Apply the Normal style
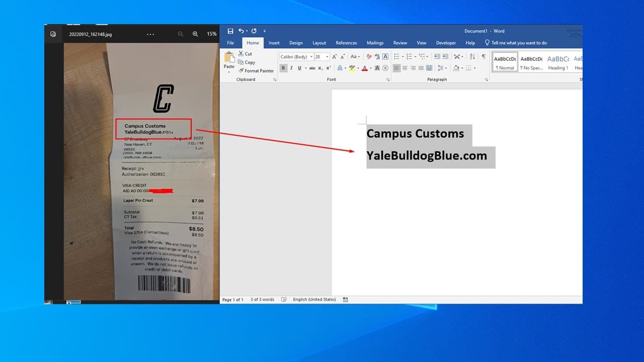 (505, 62)
